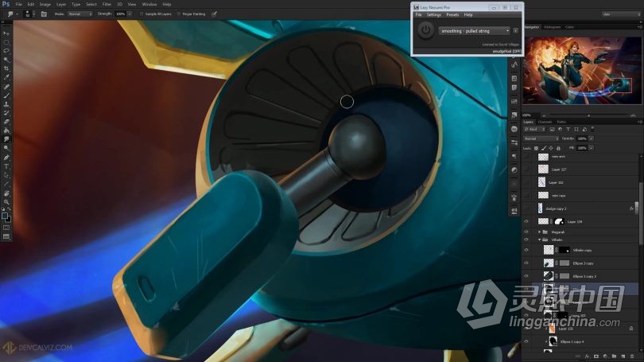Toggle Quick Mask mode icon
Image resolution: width=644 pixels, height=362 pixels.
pos(6,228)
